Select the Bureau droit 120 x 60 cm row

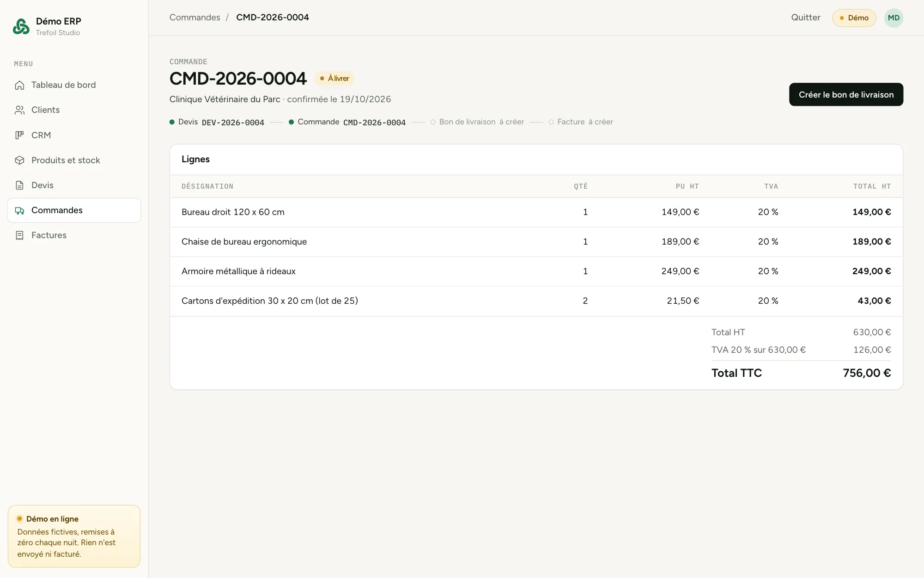536,212
